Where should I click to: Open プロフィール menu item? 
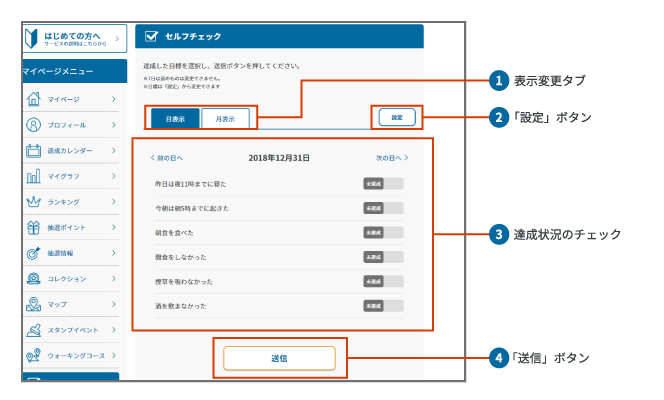71,125
